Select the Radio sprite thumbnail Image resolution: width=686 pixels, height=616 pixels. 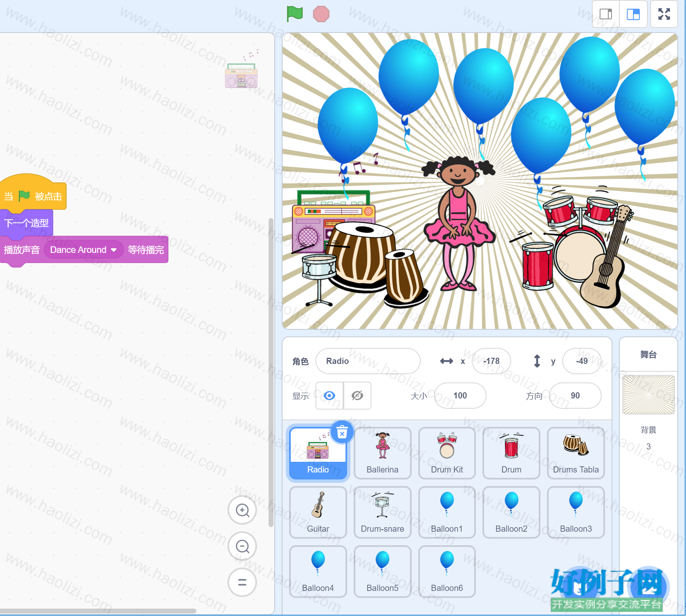[x=318, y=453]
